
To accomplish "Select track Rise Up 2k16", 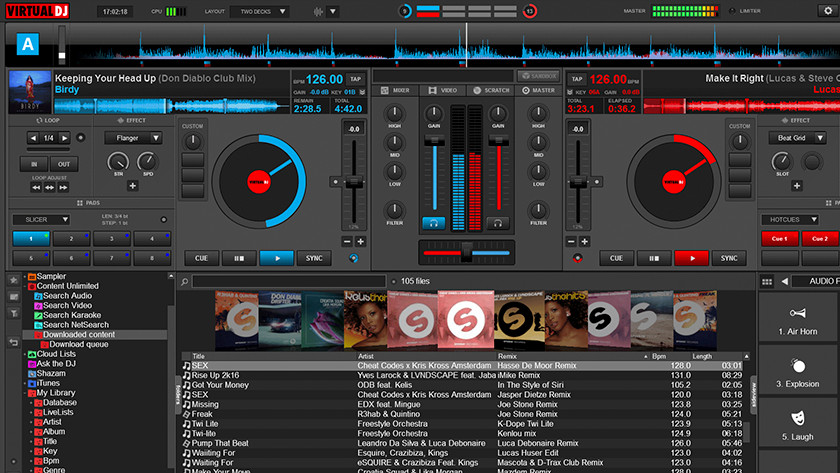I will 464,376.
